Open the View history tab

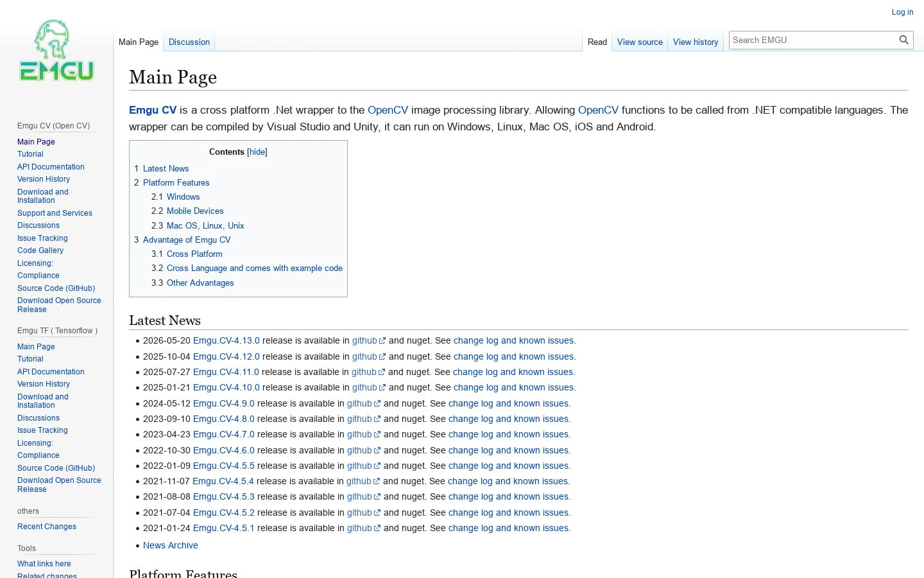tap(696, 42)
